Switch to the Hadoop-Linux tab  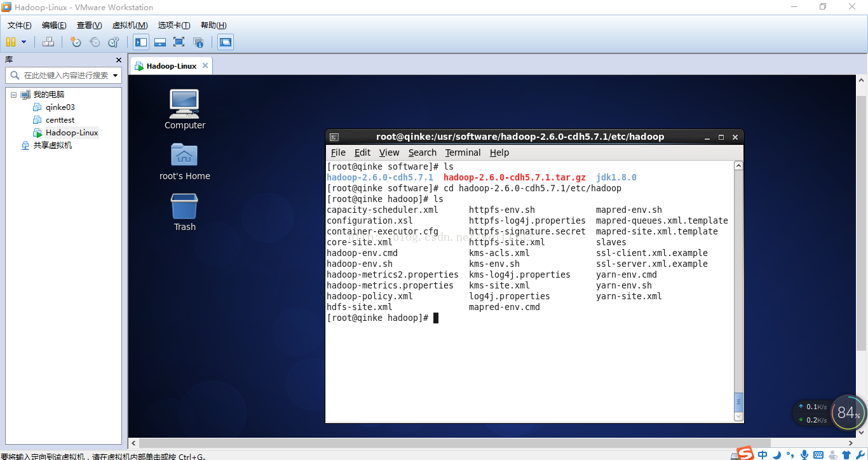[171, 66]
